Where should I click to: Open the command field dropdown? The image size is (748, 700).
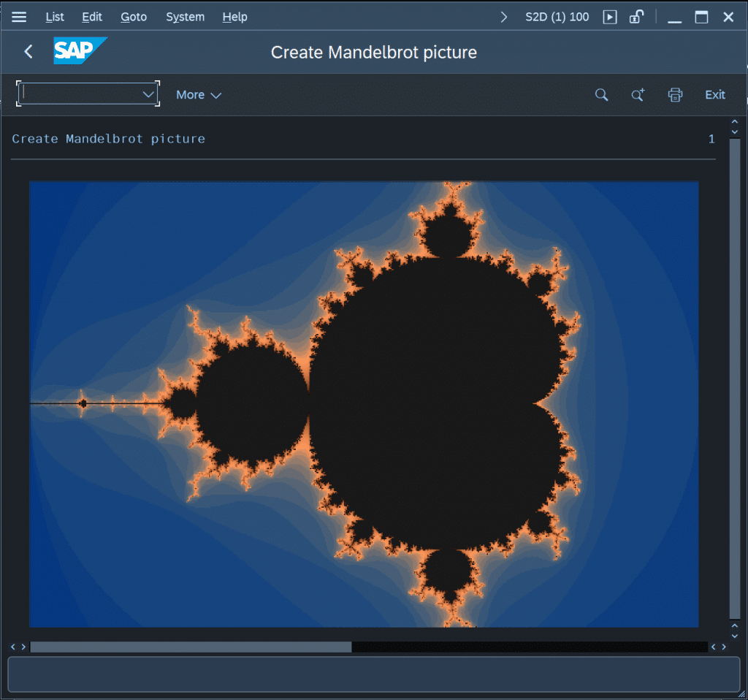(x=149, y=94)
